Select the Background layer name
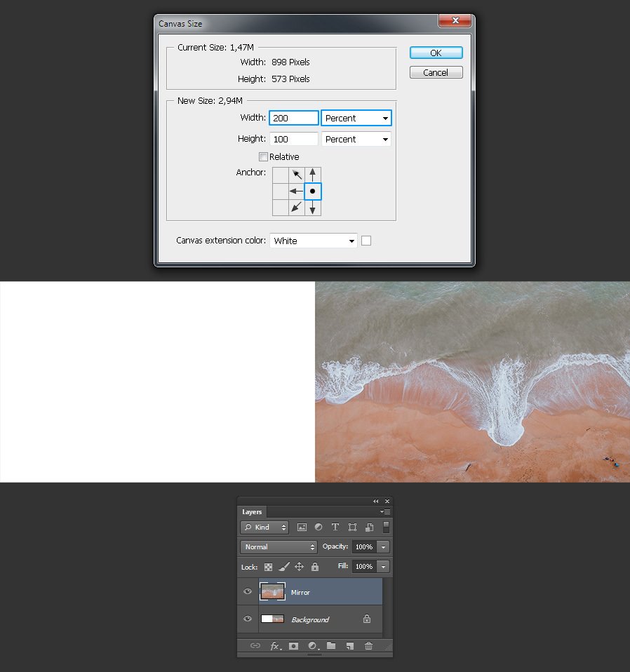 click(310, 619)
